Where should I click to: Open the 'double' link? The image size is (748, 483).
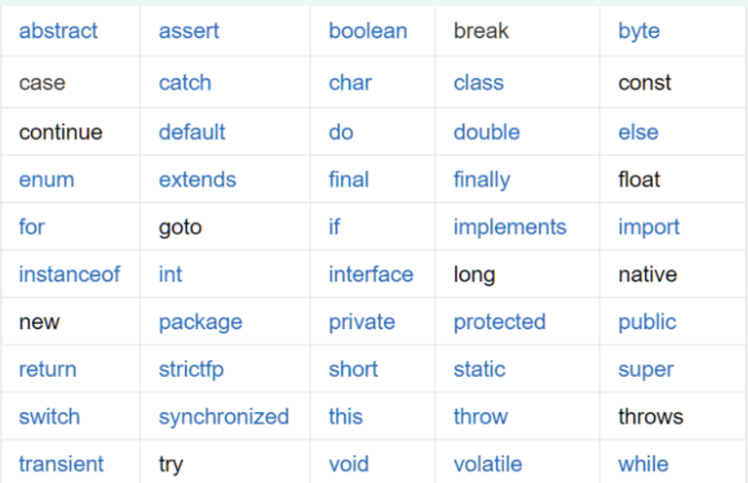(486, 132)
